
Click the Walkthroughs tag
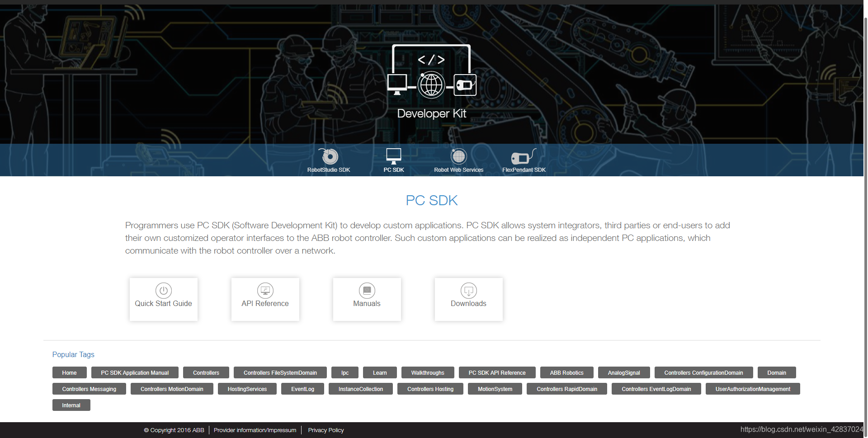[427, 372]
